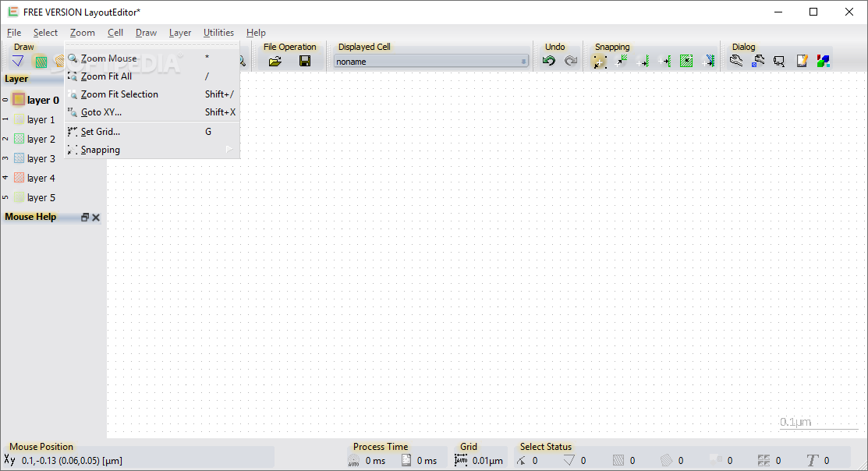Click the 0.01µm grid value
The image size is (868, 471).
click(487, 461)
